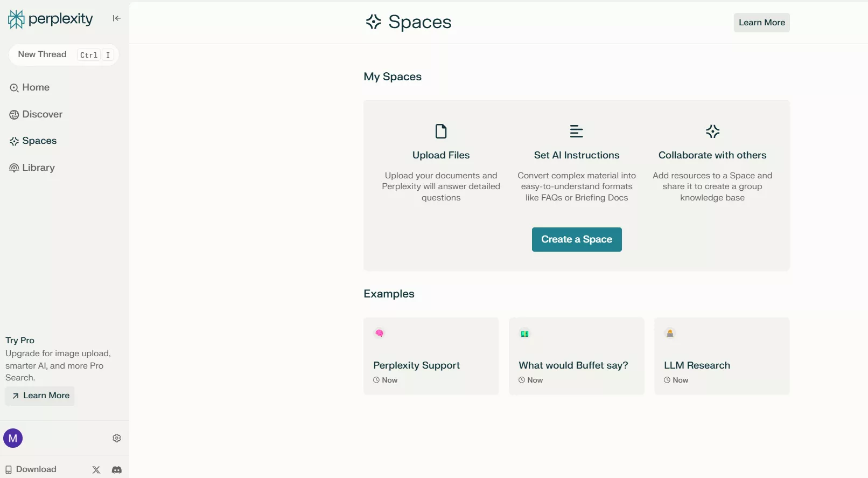Click the Download app link
The height and width of the screenshot is (478, 868).
point(31,469)
